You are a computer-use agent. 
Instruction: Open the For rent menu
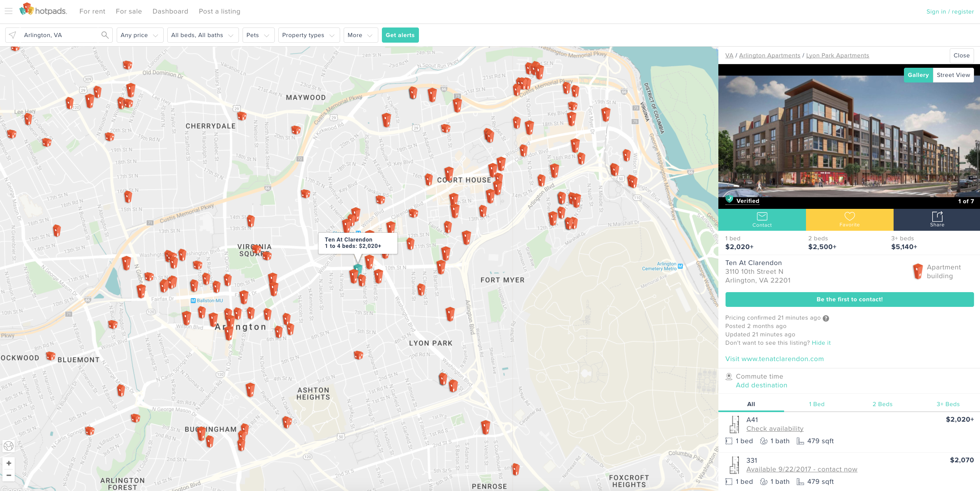coord(92,12)
